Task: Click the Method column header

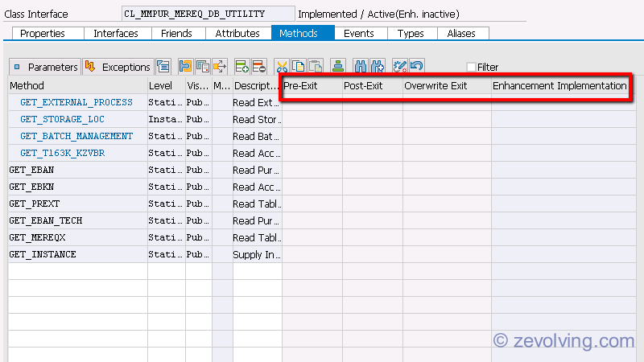Action: [x=78, y=86]
